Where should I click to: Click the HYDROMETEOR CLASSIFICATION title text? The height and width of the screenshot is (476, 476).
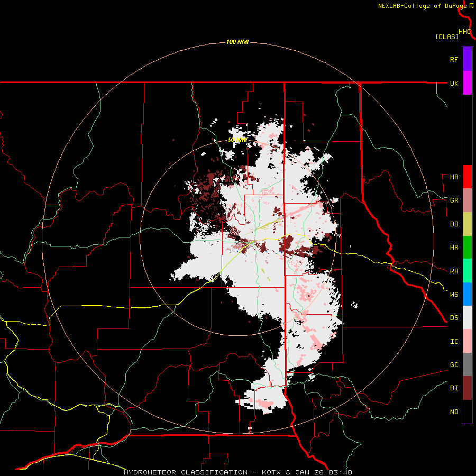coord(186,472)
